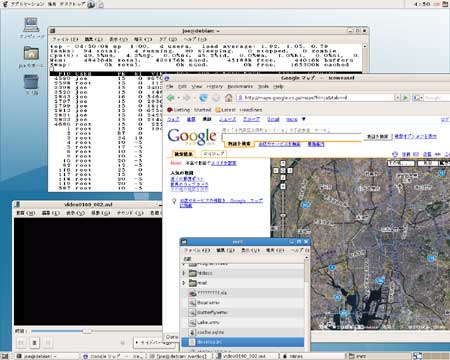Open the File menu in Iceweasel
This screenshot has width=450, height=360.
170,86
